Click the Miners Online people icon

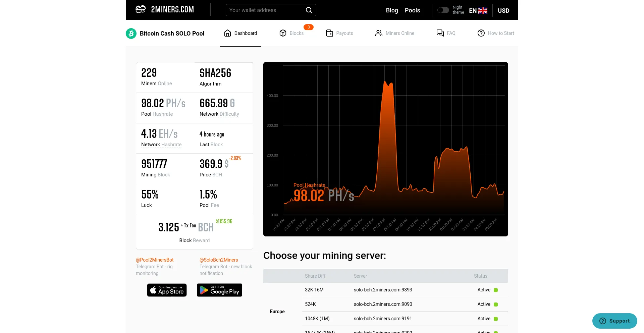pos(379,33)
